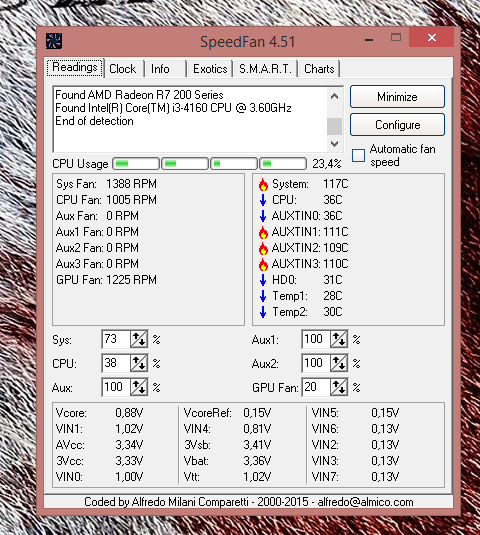The width and height of the screenshot is (480, 535).
Task: Open the Configure dialog
Action: tap(397, 125)
